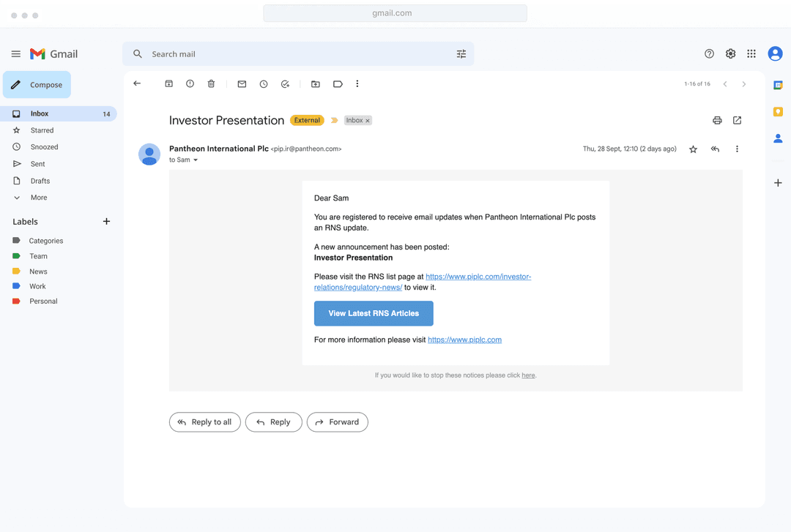Star the Investor Presentation email
This screenshot has width=791, height=532.
[x=693, y=149]
